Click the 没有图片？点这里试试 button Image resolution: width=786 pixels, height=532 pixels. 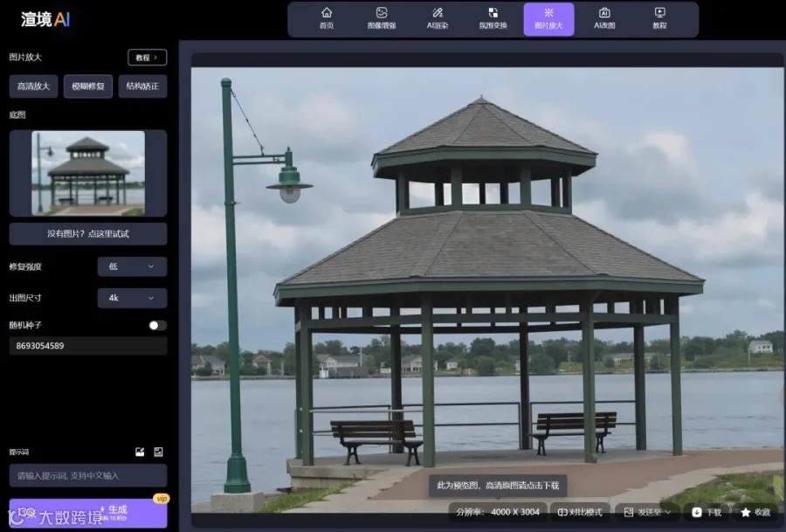(x=87, y=233)
